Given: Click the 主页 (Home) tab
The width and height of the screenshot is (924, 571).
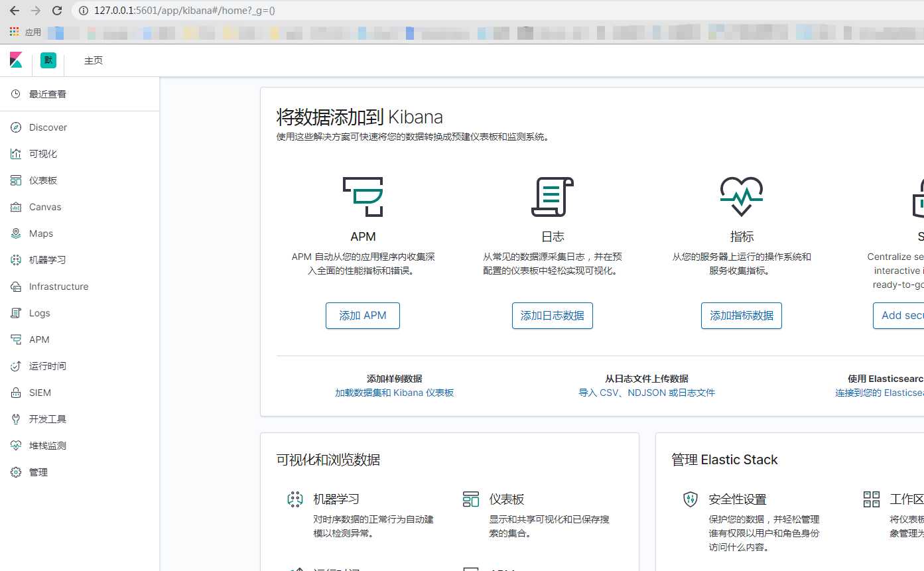Looking at the screenshot, I should click(x=93, y=60).
